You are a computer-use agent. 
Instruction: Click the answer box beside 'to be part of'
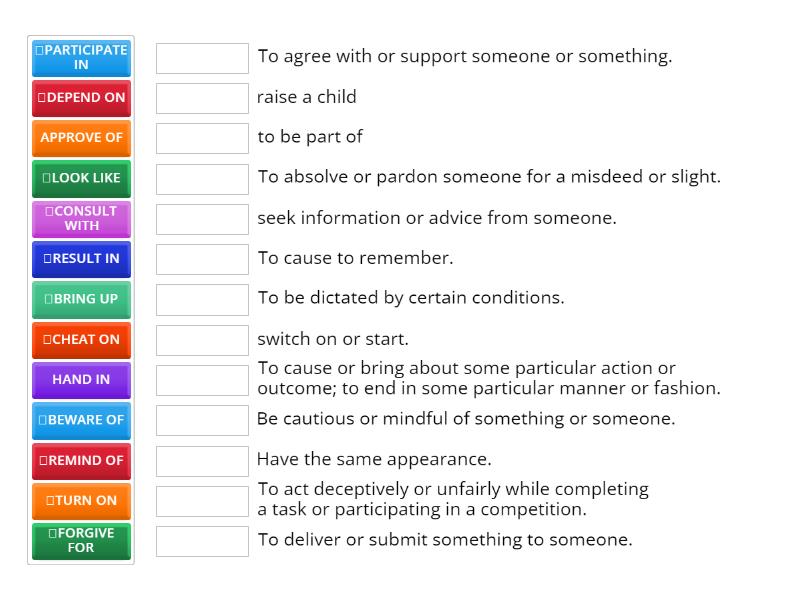(202, 137)
